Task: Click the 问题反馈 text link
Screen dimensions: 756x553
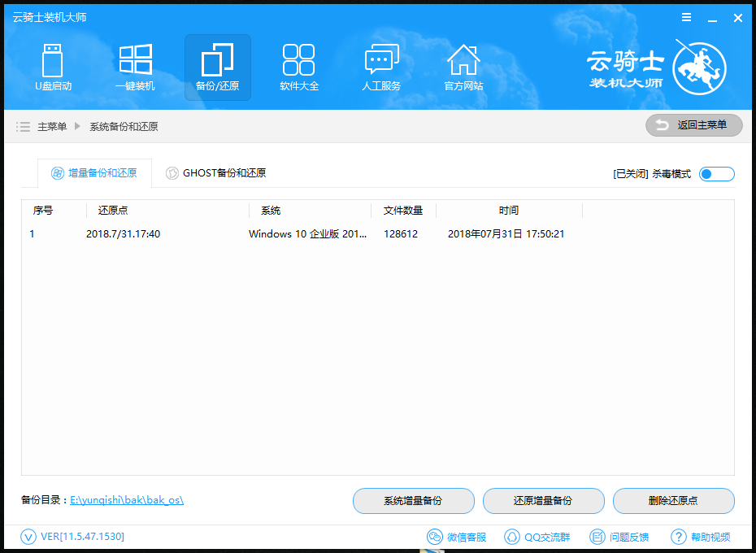Action: click(629, 537)
